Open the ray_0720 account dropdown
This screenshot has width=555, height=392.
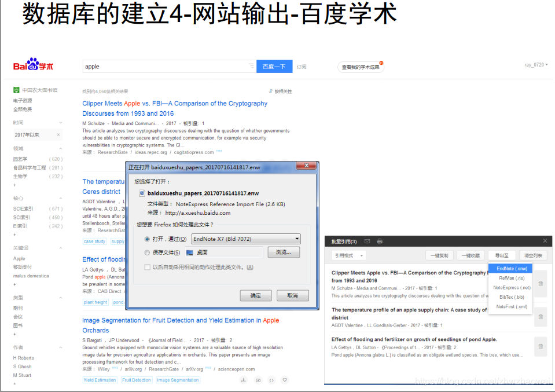(536, 65)
